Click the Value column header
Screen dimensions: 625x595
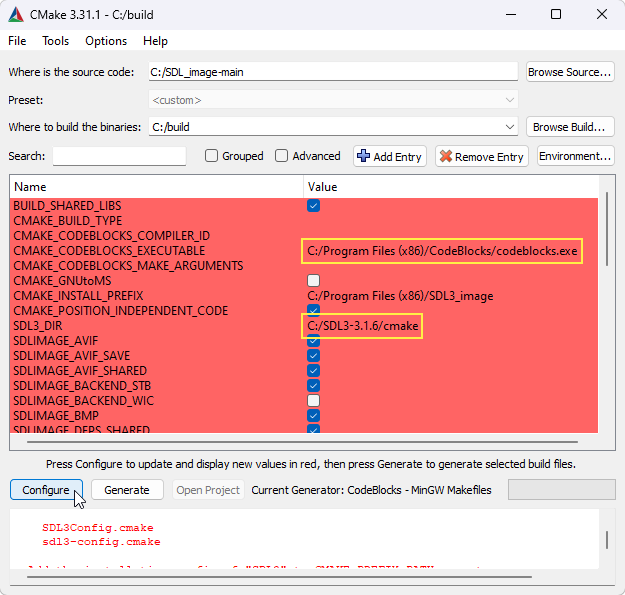[450, 187]
